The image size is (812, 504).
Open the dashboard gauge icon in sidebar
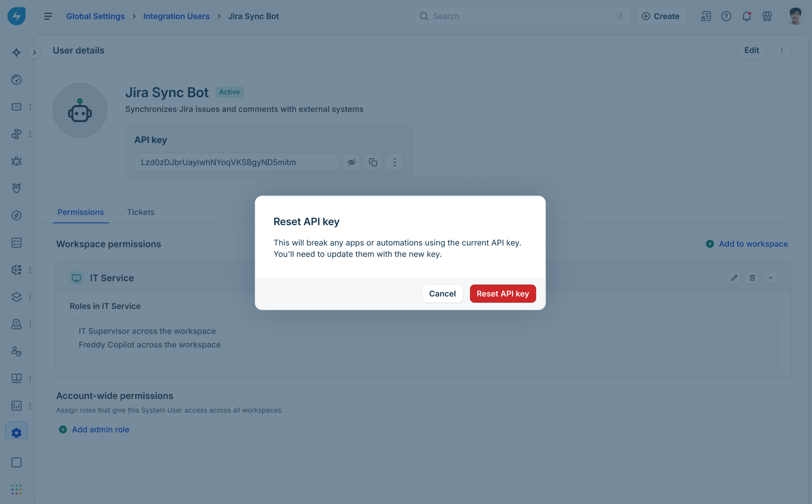point(17,80)
